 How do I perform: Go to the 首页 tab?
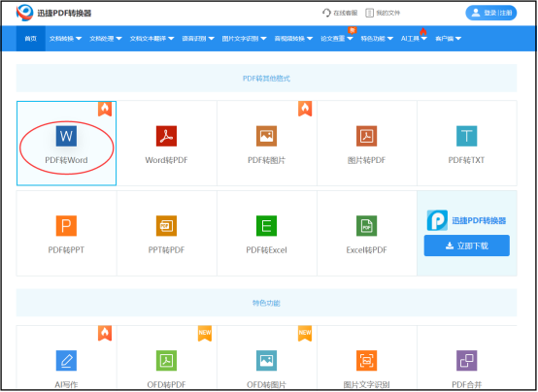(x=30, y=39)
